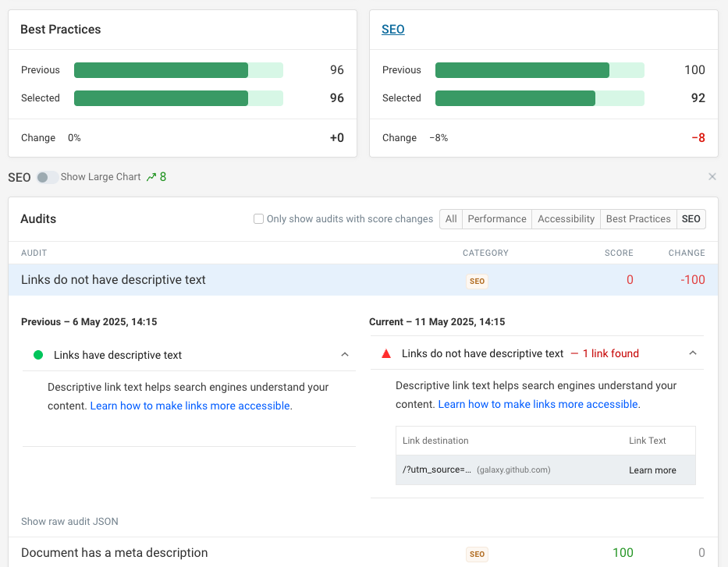Close the SEO chart section with the X
728x567 pixels.
(x=712, y=176)
